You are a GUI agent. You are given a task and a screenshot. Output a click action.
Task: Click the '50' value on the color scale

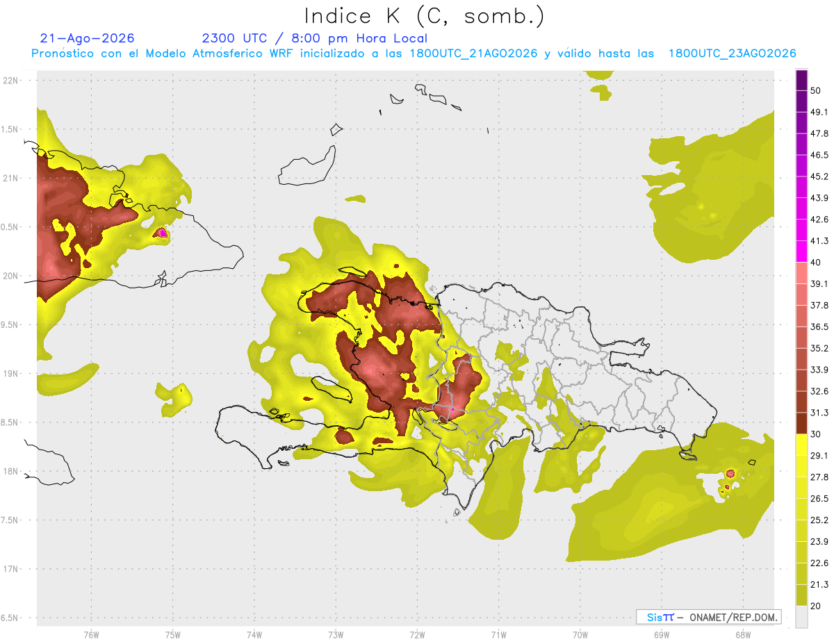(x=816, y=90)
